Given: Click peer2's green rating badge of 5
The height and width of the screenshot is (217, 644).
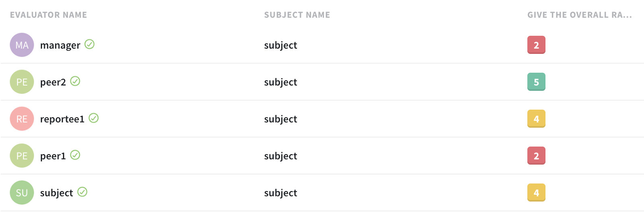Looking at the screenshot, I should click(536, 82).
